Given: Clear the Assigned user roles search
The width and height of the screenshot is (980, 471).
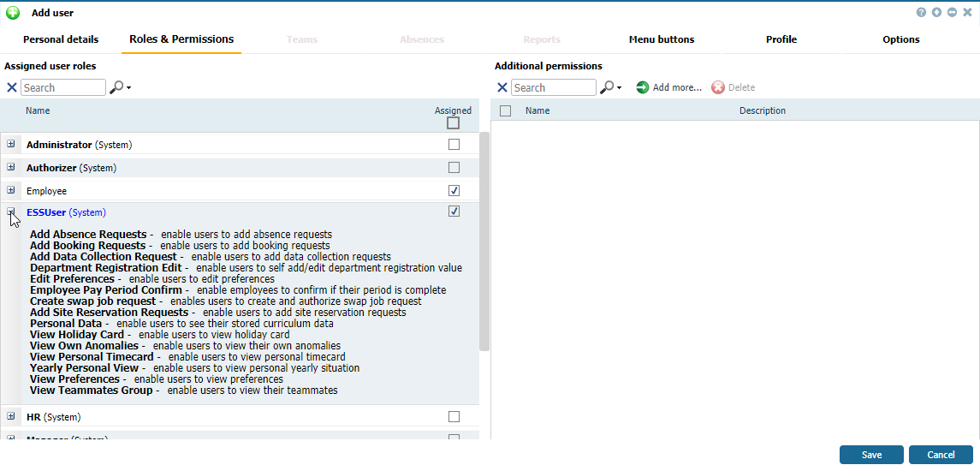Looking at the screenshot, I should 12,87.
